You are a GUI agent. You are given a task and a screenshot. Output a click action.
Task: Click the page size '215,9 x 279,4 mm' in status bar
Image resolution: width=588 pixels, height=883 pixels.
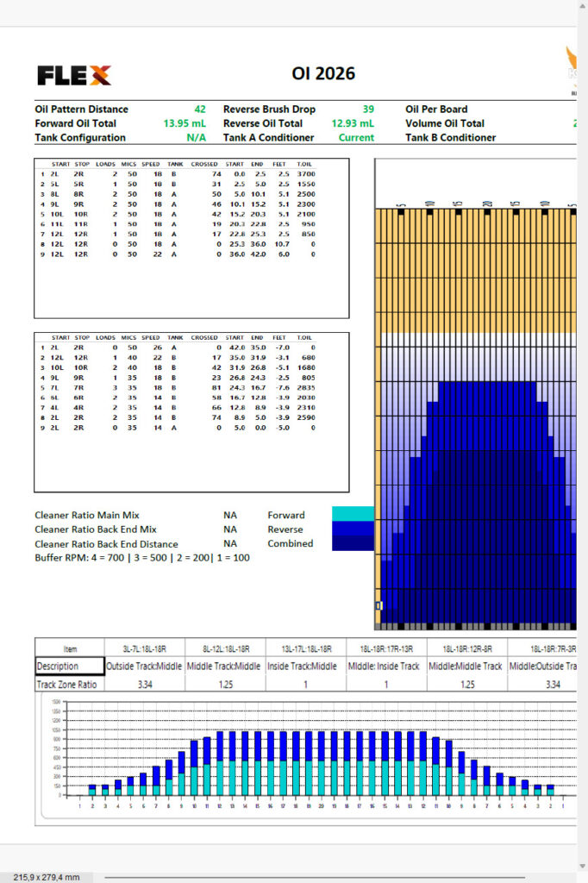tap(47, 877)
